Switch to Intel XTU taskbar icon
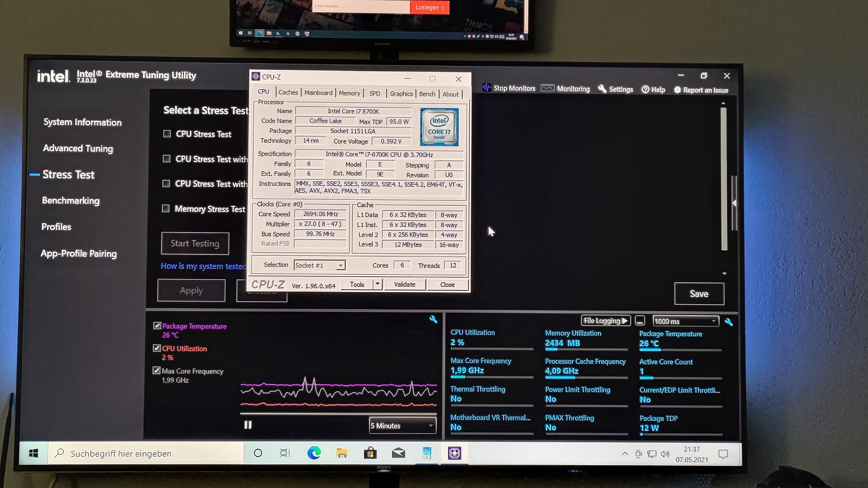The width and height of the screenshot is (868, 488). point(427,453)
